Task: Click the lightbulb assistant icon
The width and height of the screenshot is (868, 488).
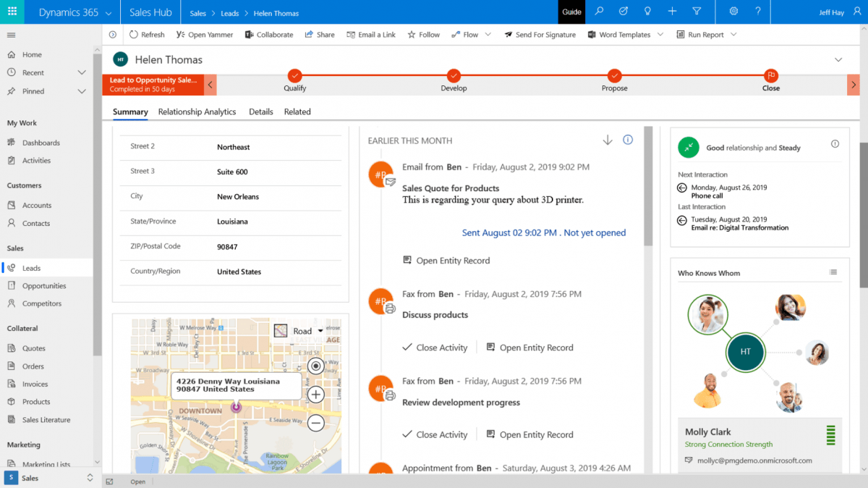Action: tap(648, 12)
